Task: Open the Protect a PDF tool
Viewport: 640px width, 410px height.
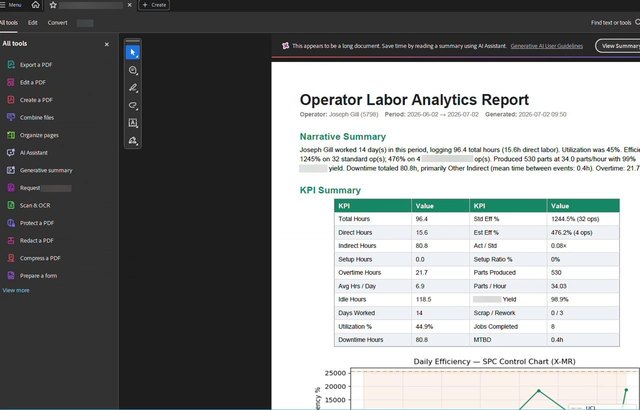Action: [31, 223]
